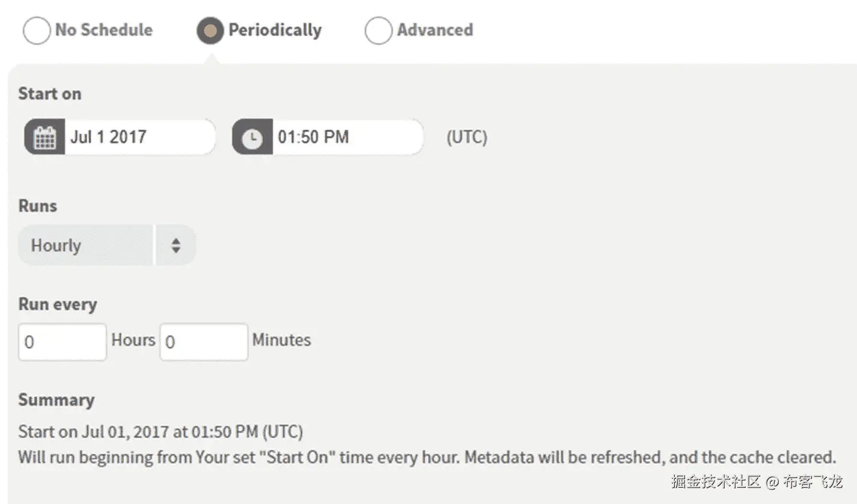This screenshot has width=857, height=504.
Task: Click the "Run every" section heading
Action: [58, 304]
